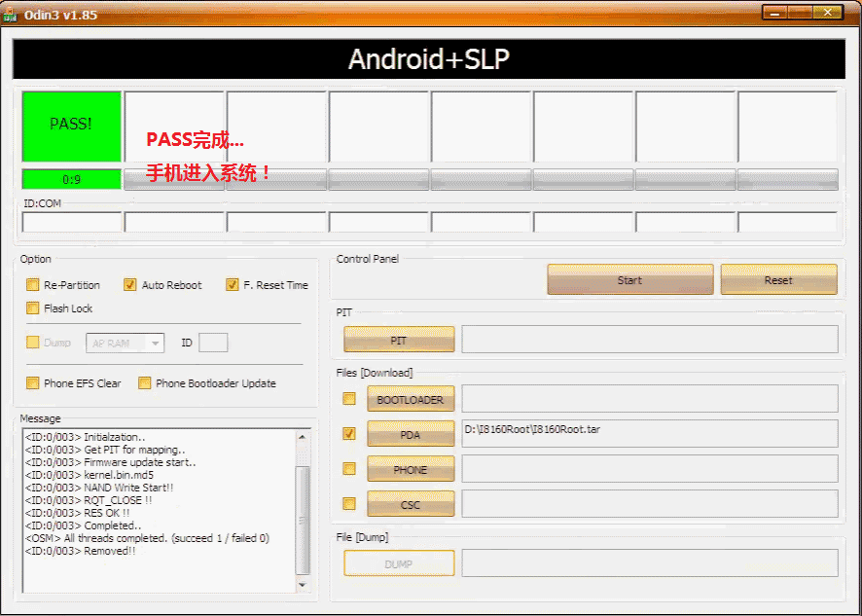The image size is (862, 616).
Task: Click the 'Completed..' log line
Action: point(83,525)
